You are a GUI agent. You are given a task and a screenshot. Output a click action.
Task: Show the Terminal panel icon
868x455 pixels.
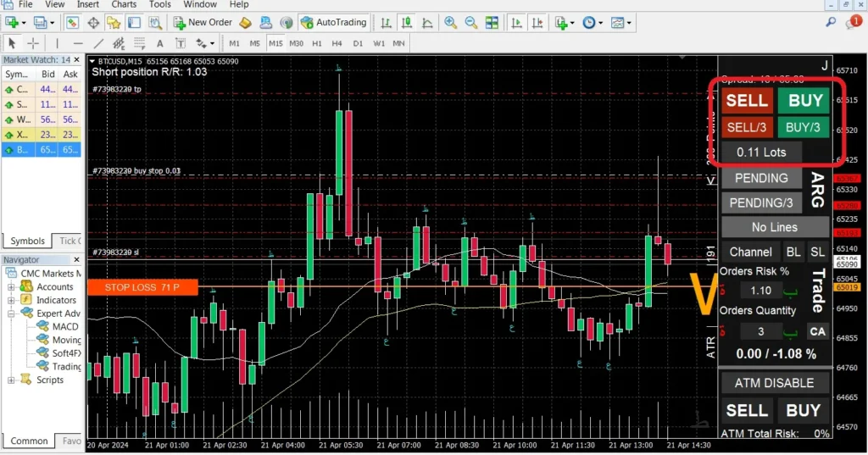[x=134, y=23]
